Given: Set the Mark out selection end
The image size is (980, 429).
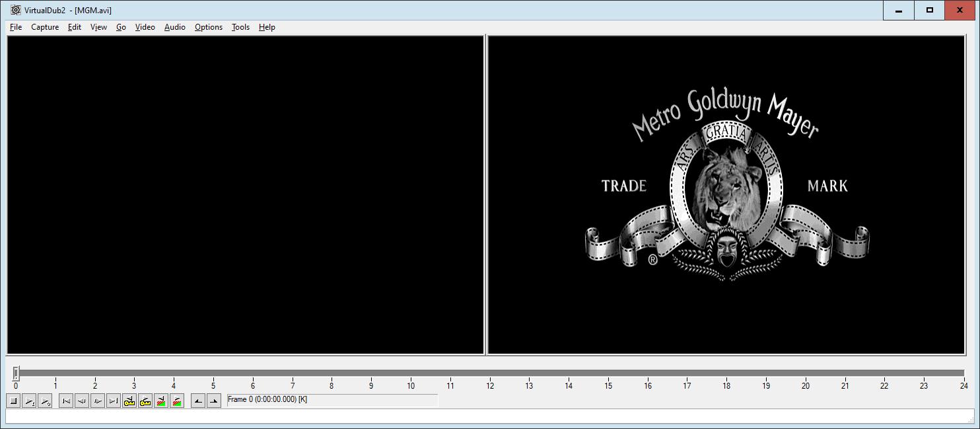Looking at the screenshot, I should tap(214, 401).
